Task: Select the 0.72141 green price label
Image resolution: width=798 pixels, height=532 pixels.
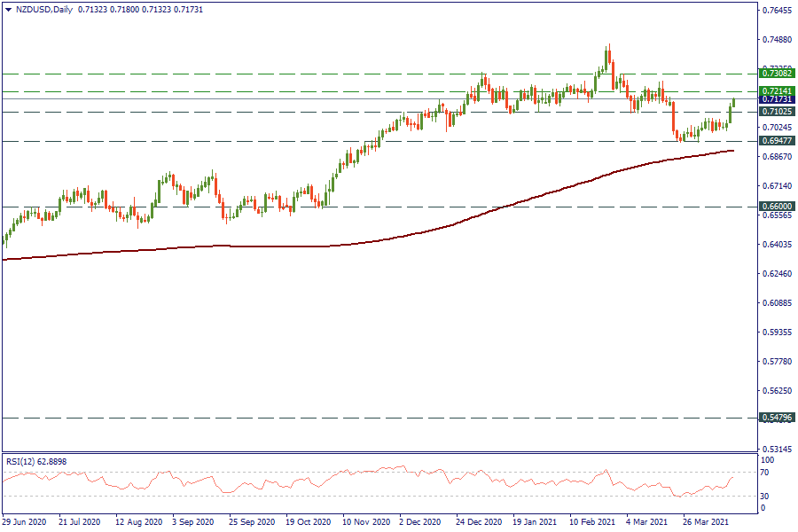Action: pos(777,91)
